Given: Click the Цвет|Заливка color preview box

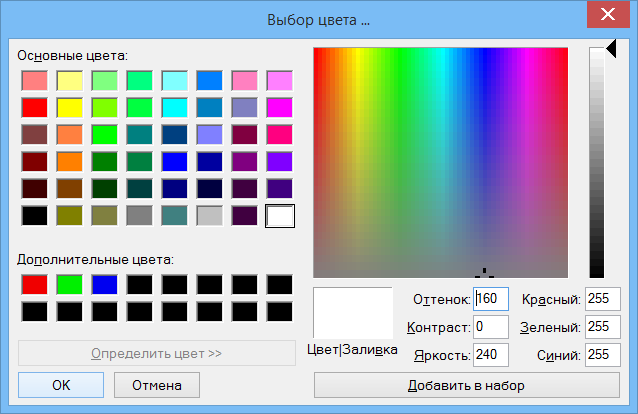Looking at the screenshot, I should point(353,312).
